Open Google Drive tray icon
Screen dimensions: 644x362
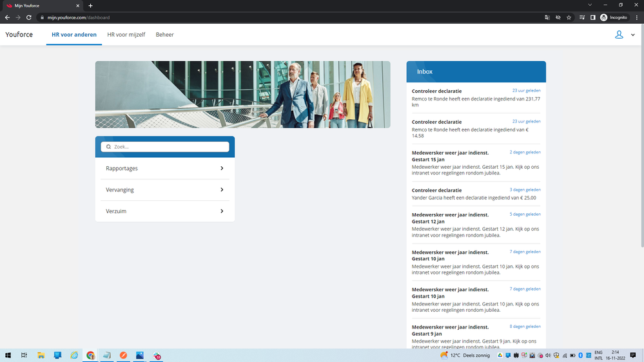point(500,355)
